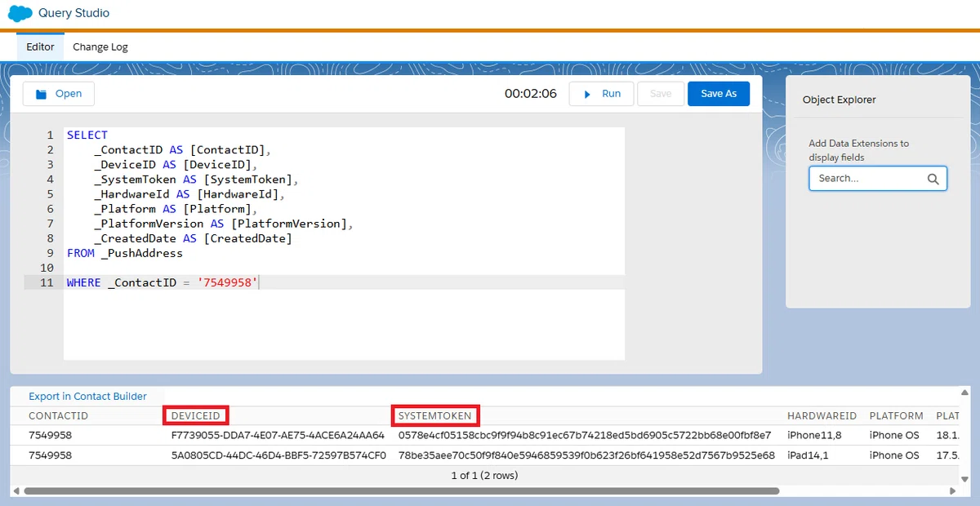
Task: Place cursor on SELECT line in editor
Action: [87, 135]
